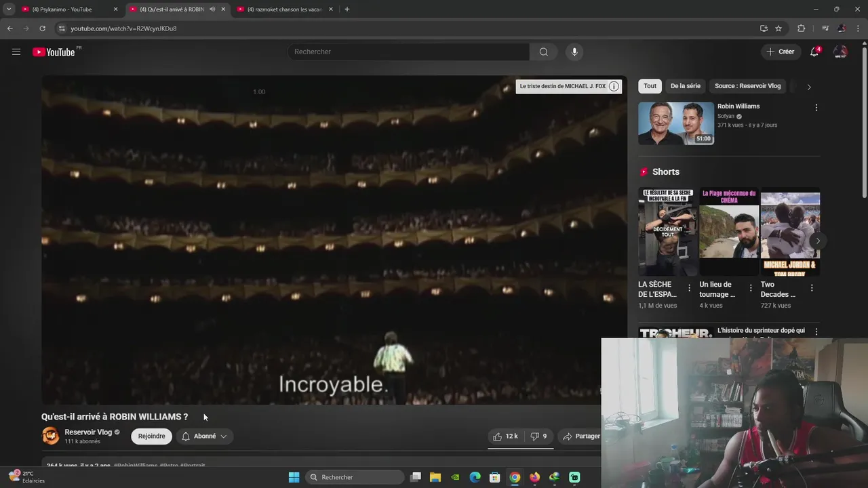This screenshot has width=868, height=488.
Task: Open Chrome extensions puzzle icon
Action: pos(802,28)
